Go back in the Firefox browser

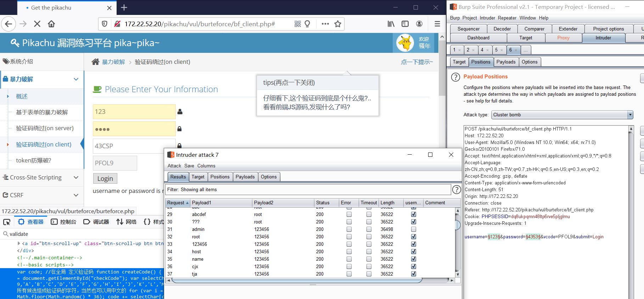pos(9,24)
